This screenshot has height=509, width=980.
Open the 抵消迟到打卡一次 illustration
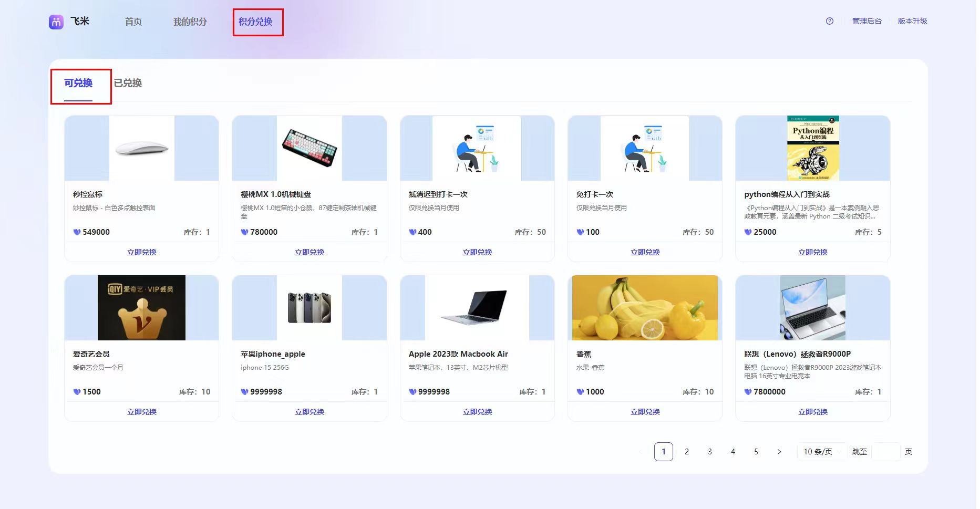coord(477,148)
